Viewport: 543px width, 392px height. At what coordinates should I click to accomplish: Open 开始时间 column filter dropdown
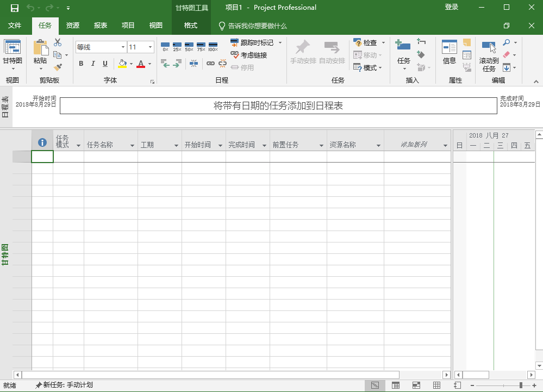[x=220, y=146]
